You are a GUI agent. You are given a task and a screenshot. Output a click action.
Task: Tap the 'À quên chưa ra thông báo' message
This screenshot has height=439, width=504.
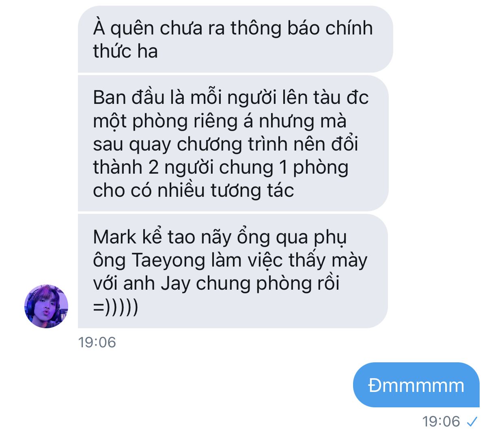[235, 39]
